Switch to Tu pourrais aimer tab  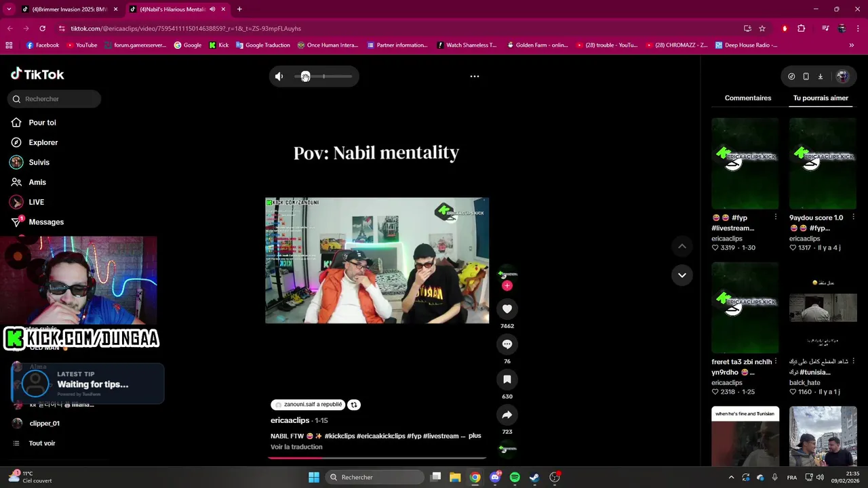point(821,98)
